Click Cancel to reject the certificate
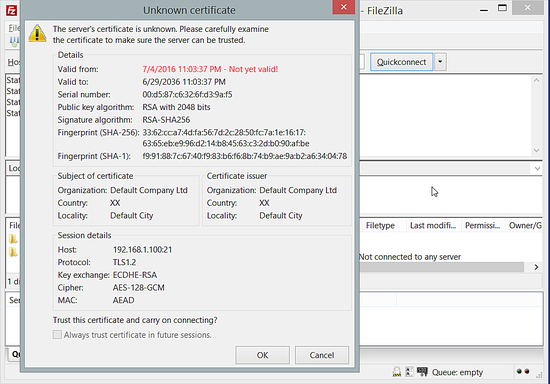Viewport: 550px width, 384px height. (x=322, y=355)
